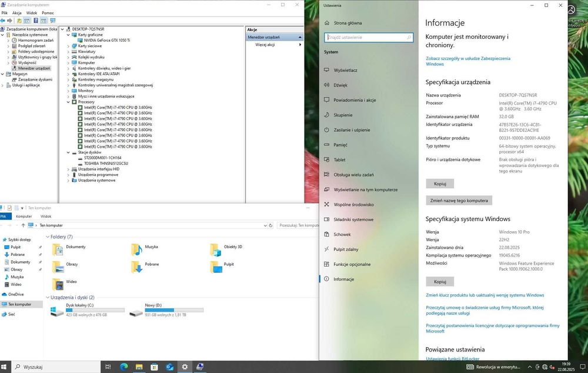Open Powiadomienia i akcje settings
The image size is (588, 373).
355,100
